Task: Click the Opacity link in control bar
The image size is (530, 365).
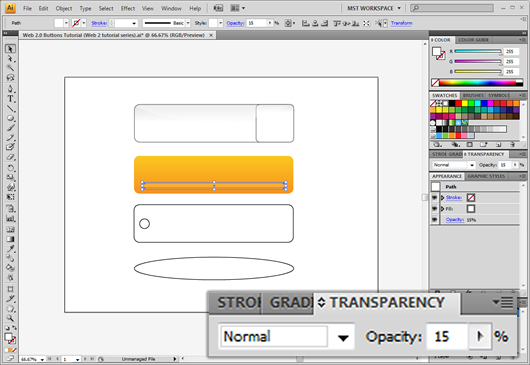Action: 235,23
